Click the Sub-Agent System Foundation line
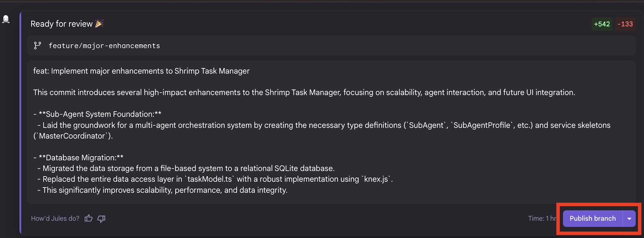This screenshot has height=238, width=644. coord(100,114)
